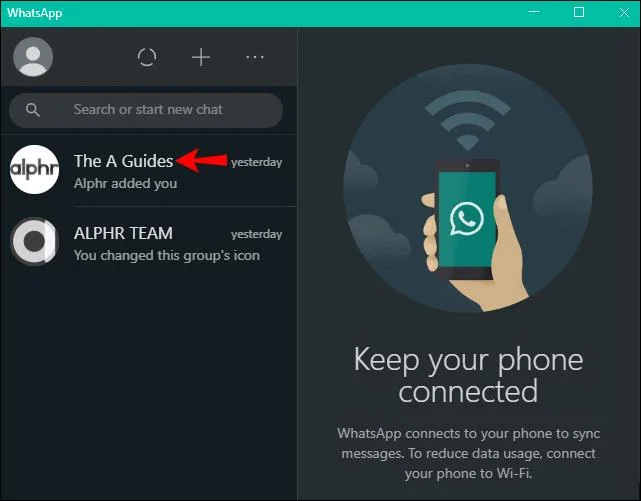Select 'You changed this group's icon' preview
The height and width of the screenshot is (501, 641).
167,255
